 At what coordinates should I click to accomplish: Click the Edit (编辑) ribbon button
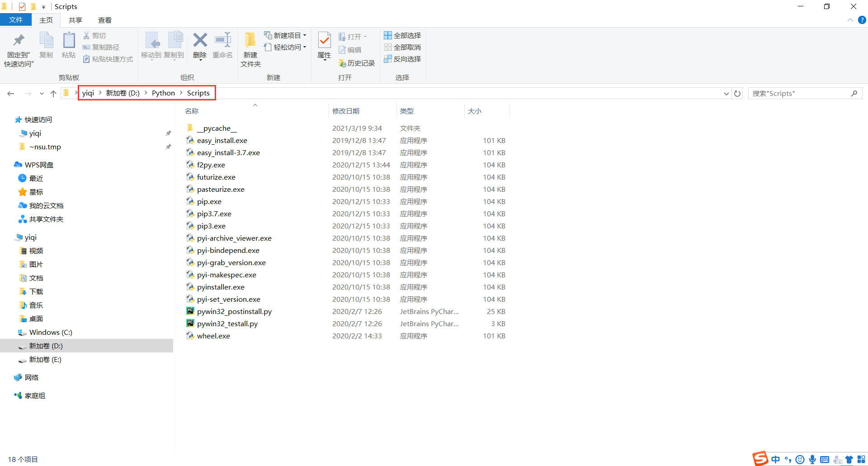coord(350,50)
